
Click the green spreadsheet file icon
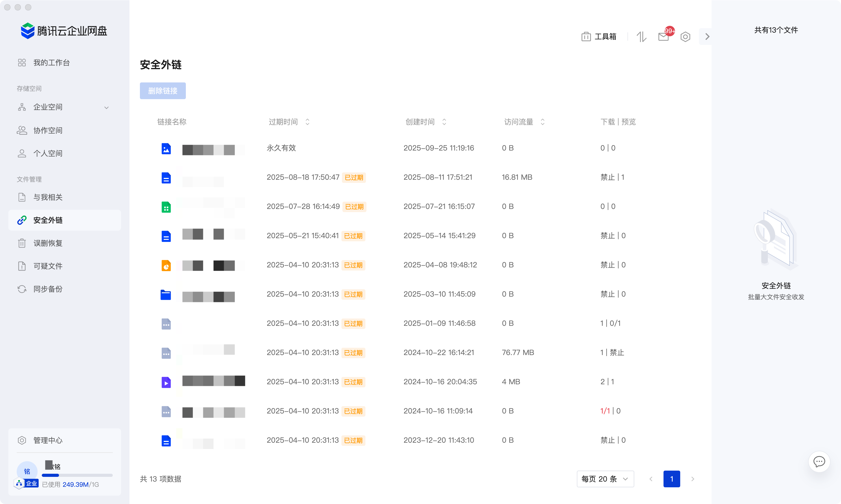166,207
